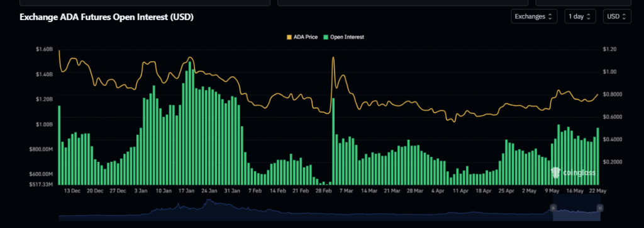Click the 21 Feb date axis label
This screenshot has height=228, width=644.
click(301, 191)
